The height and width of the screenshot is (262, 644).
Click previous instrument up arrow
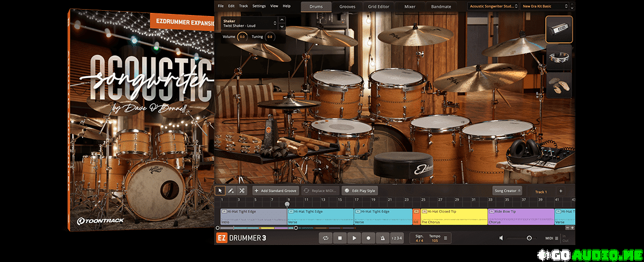281,20
